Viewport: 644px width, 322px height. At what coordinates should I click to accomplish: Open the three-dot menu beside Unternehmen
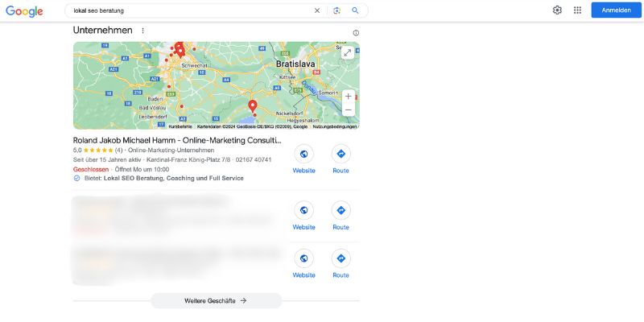(x=143, y=31)
